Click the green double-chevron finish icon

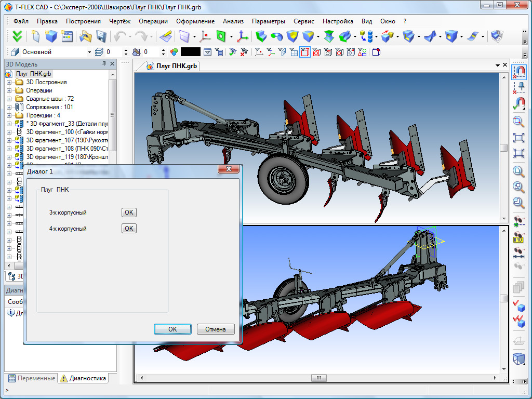pyautogui.click(x=17, y=36)
